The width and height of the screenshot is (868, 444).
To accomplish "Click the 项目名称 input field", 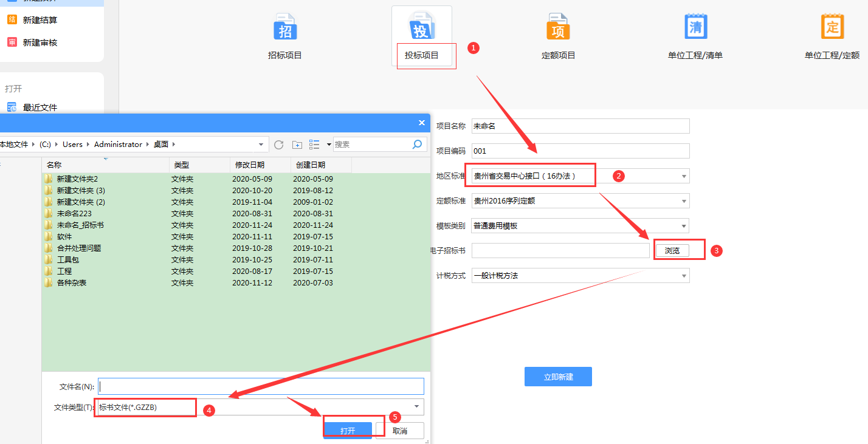I will 580,126.
